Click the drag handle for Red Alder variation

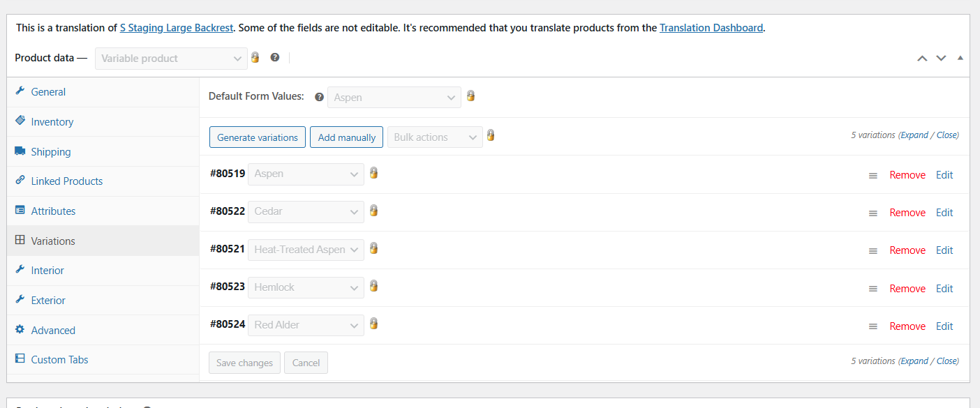(x=873, y=326)
